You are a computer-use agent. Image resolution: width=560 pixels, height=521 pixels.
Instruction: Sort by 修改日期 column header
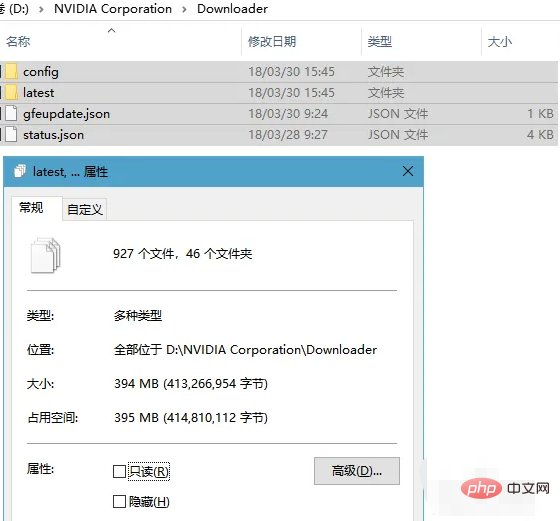(x=272, y=42)
